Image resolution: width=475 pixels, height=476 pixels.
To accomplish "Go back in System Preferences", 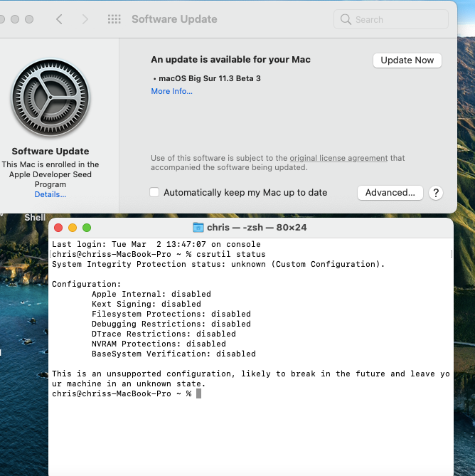I will 60,19.
